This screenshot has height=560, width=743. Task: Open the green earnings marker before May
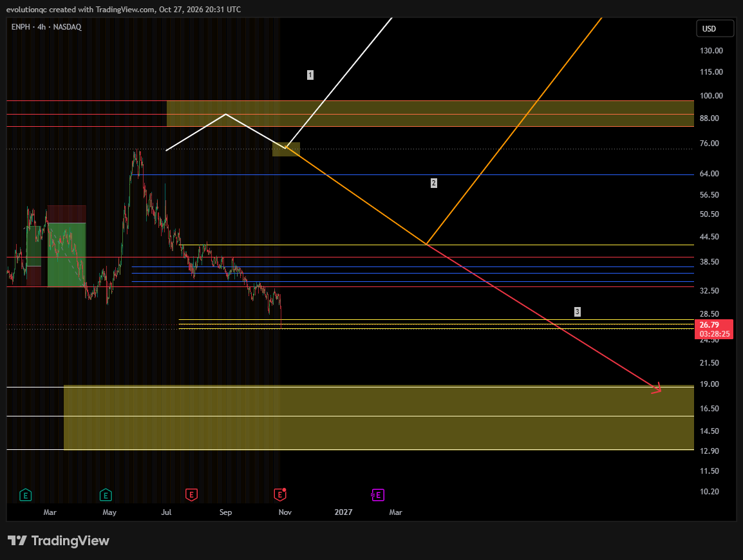click(x=106, y=495)
